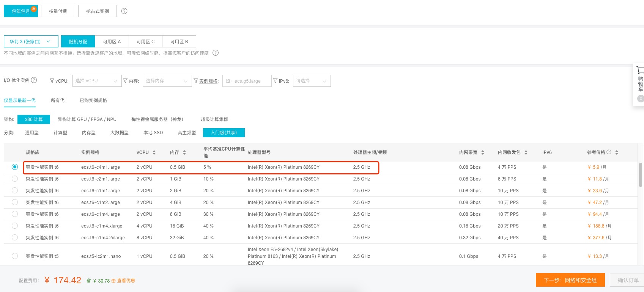Sort table by 内网收发包 column arrows
The height and width of the screenshot is (292, 644).
coord(526,152)
